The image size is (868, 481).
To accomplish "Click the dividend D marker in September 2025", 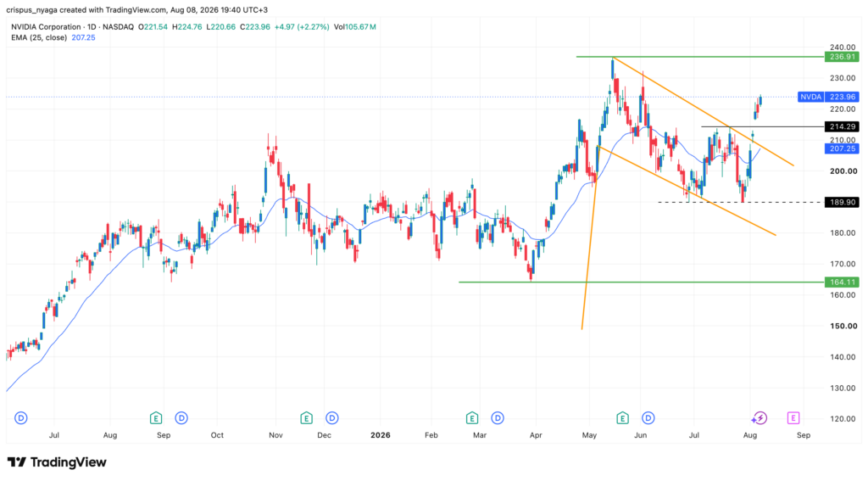I will click(x=181, y=418).
